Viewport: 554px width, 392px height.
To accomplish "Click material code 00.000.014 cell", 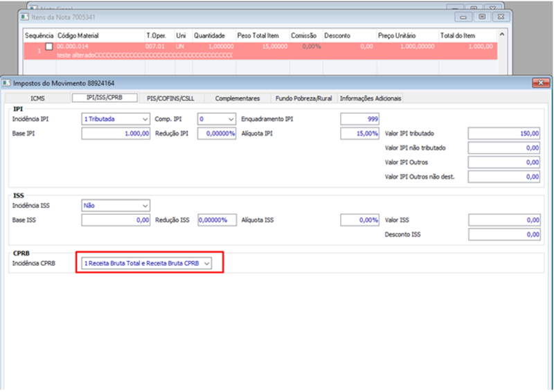I will click(x=73, y=46).
